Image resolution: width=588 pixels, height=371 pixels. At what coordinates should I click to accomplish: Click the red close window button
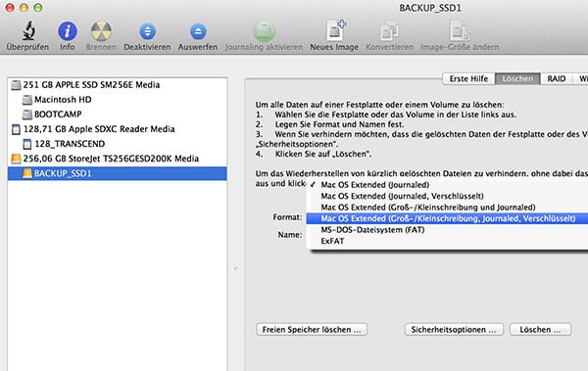[x=10, y=8]
